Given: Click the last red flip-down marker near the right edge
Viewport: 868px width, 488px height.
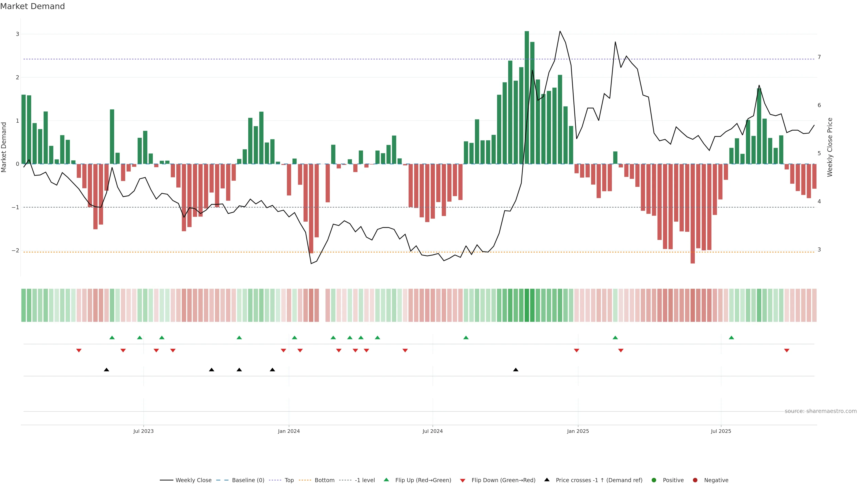Looking at the screenshot, I should coord(787,351).
